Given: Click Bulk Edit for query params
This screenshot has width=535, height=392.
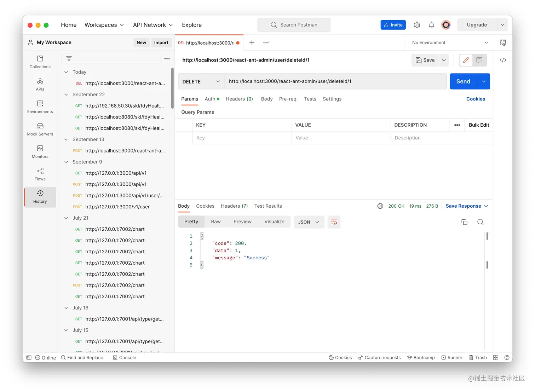Looking at the screenshot, I should 479,125.
